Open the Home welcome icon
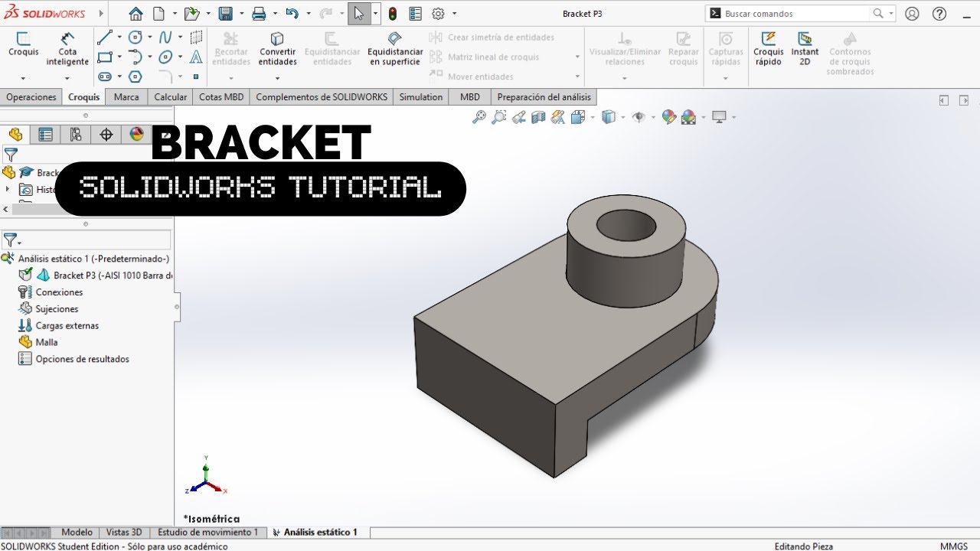Image resolution: width=980 pixels, height=551 pixels. [x=136, y=13]
